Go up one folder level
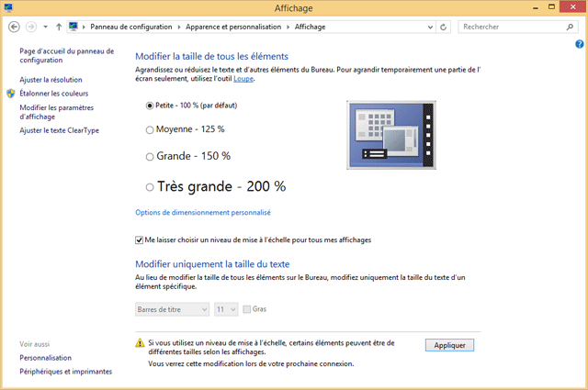This screenshot has height=390, width=588. (59, 28)
